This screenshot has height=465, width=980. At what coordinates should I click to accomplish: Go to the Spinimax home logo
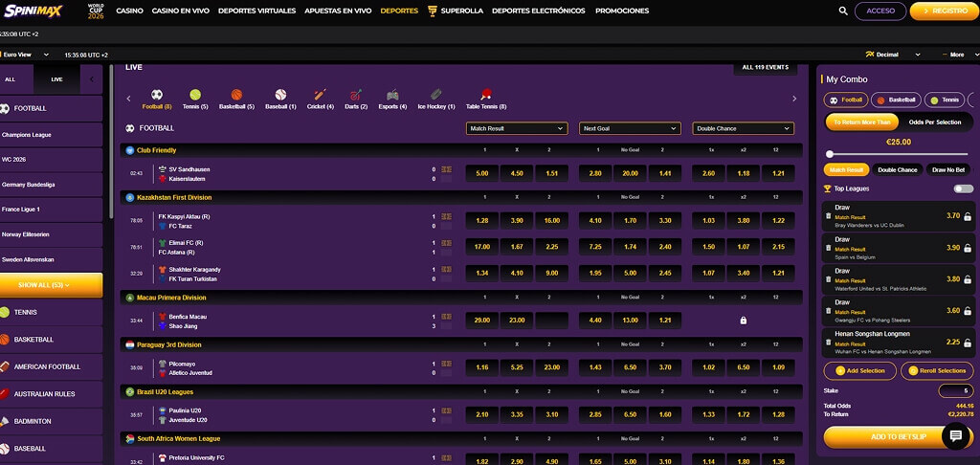pyautogui.click(x=33, y=11)
